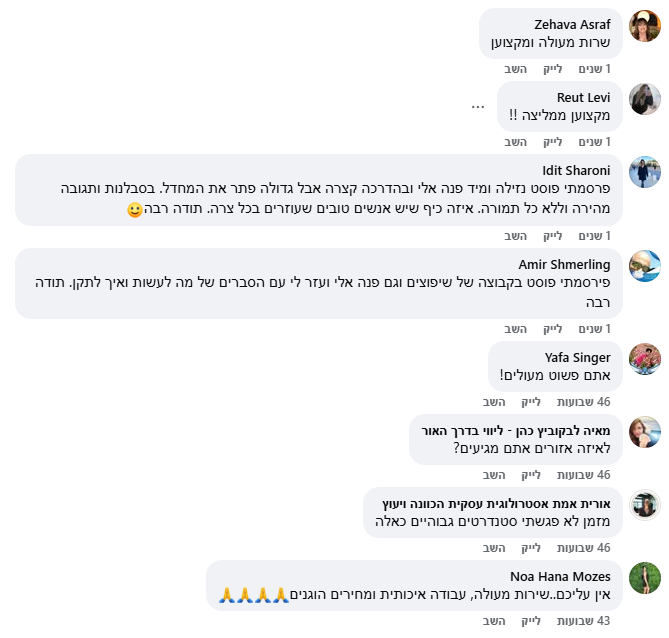Viewport: 669px width, 638px height.
Task: Open the three-dots menu on Reut Levi's comment
Action: click(478, 106)
